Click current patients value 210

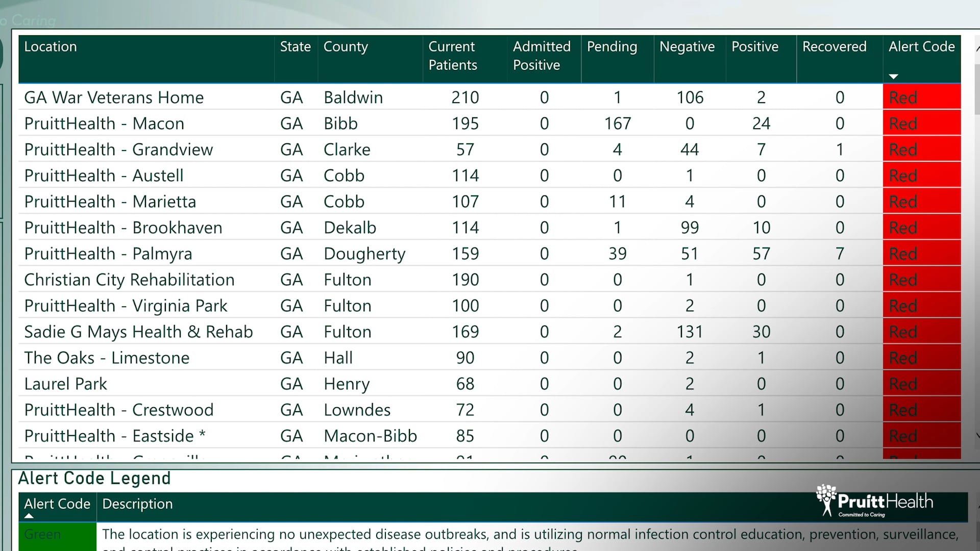click(x=465, y=97)
